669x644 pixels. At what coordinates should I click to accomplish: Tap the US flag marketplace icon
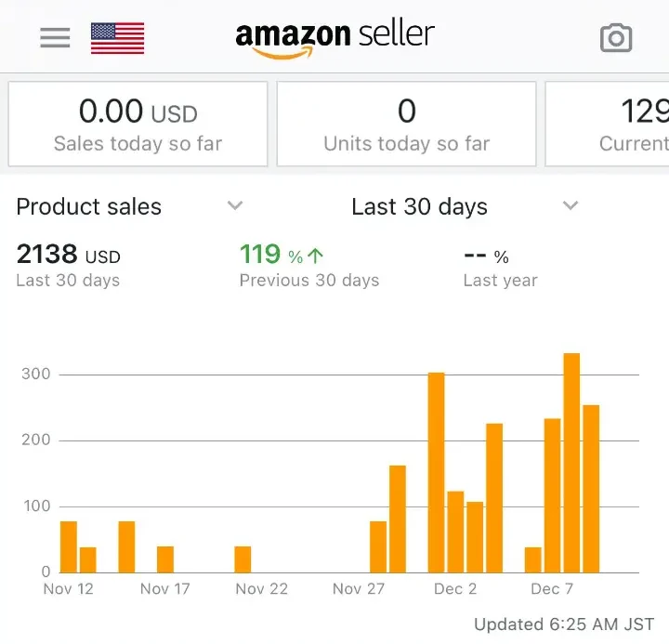click(x=117, y=37)
